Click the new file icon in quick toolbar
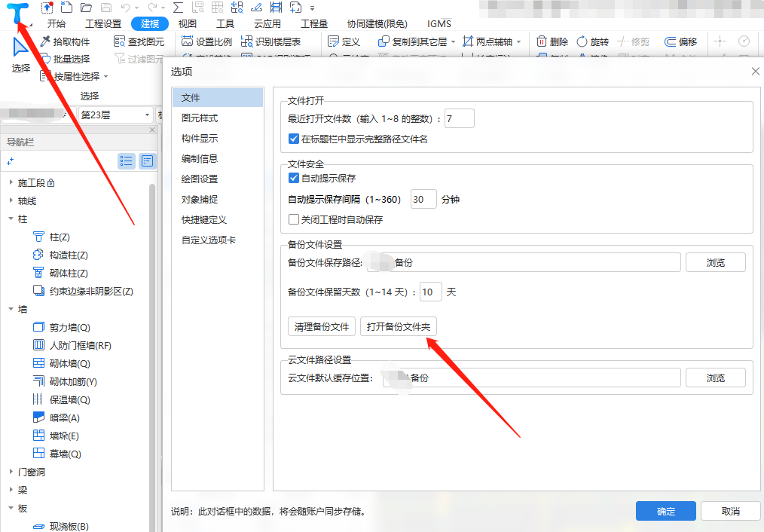 (x=66, y=8)
